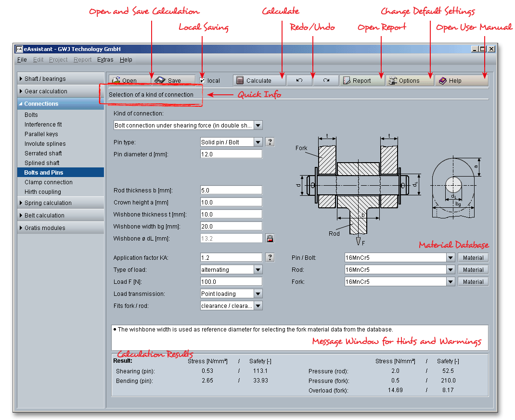Open Options to change default settings
Viewport: 515px width, 420px height.
409,80
